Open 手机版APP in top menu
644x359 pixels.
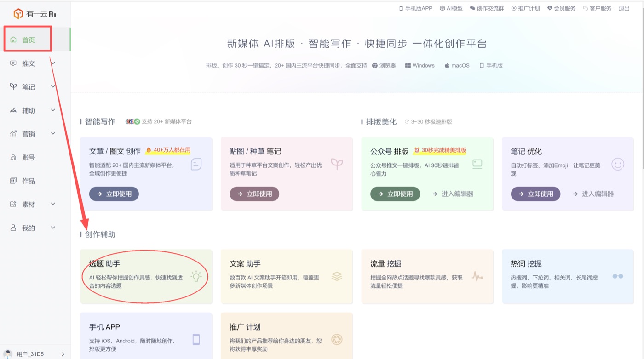416,8
